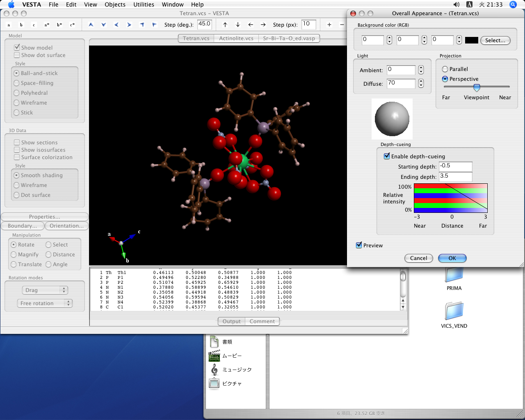The width and height of the screenshot is (525, 420).
Task: Disable depth-cueing checkbox
Action: [x=387, y=156]
